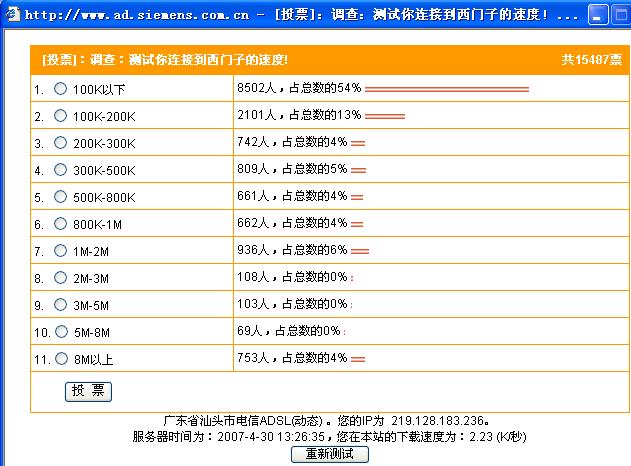
Task: Click the 广东省汕头市电信ADSL(动态) text
Action: 243,421
